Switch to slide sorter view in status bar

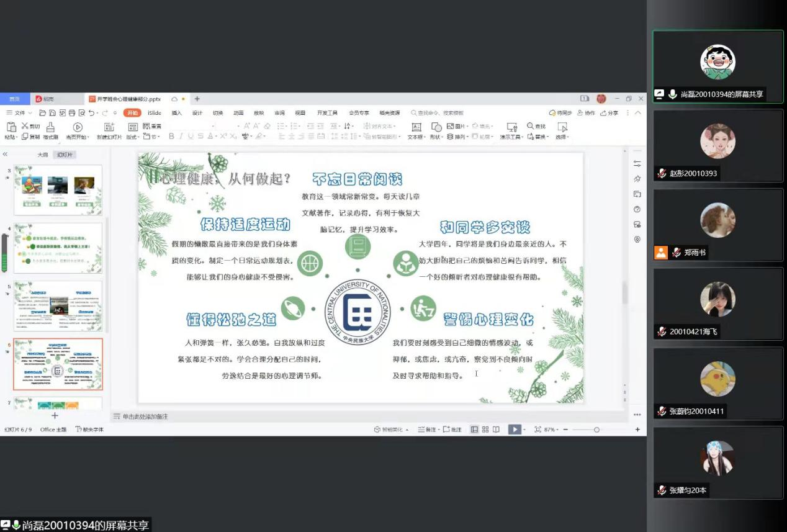[485, 430]
